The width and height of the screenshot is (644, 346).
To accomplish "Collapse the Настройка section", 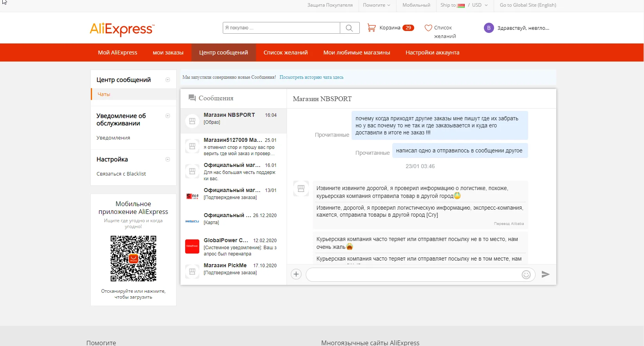I will pyautogui.click(x=168, y=159).
